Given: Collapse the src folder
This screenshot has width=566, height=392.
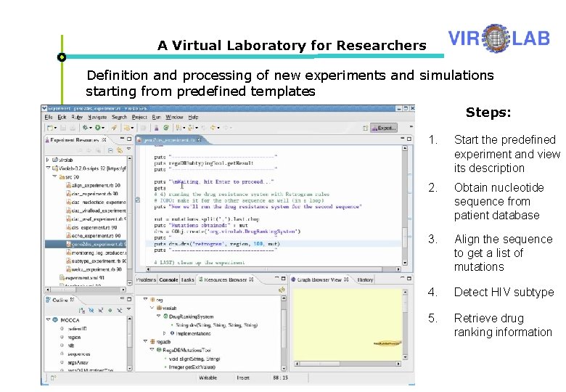Looking at the screenshot, I should coord(54,177).
